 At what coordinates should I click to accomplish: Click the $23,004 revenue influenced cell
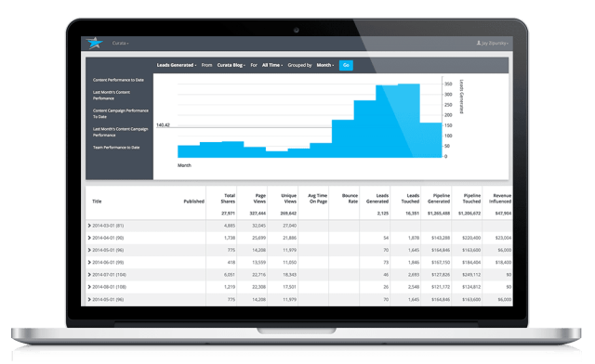(x=503, y=238)
